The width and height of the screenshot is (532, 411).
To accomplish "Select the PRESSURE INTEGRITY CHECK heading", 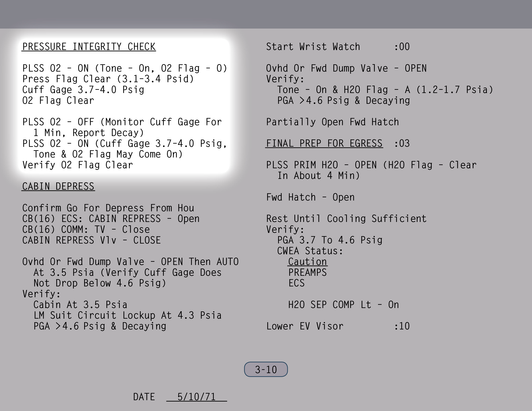I will (89, 47).
